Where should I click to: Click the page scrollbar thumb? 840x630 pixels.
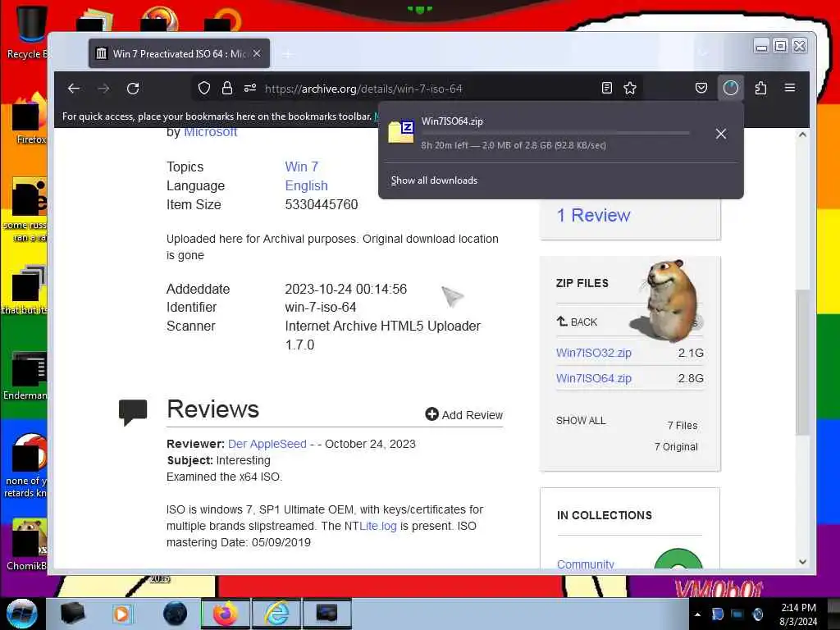click(x=801, y=362)
